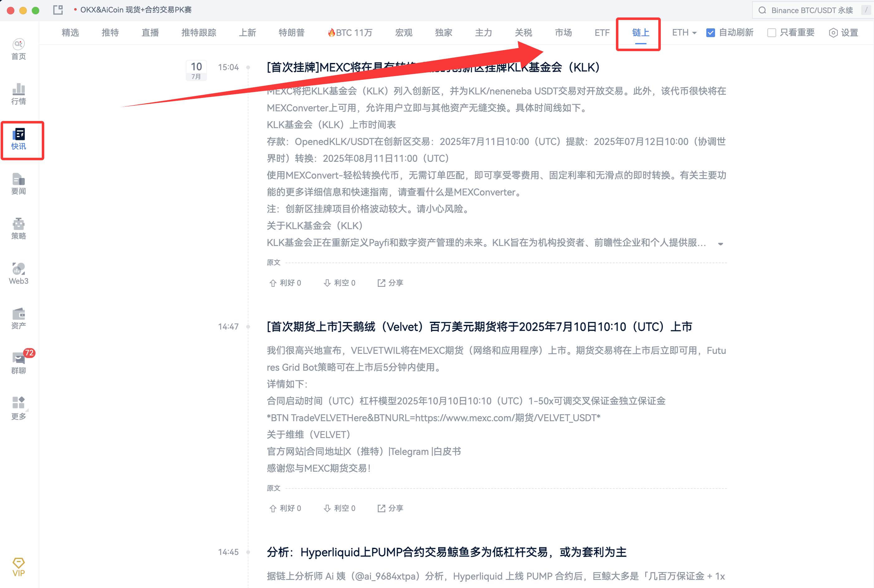Open the 设置 settings gear
Screen dimensions: 874x588
click(x=843, y=33)
